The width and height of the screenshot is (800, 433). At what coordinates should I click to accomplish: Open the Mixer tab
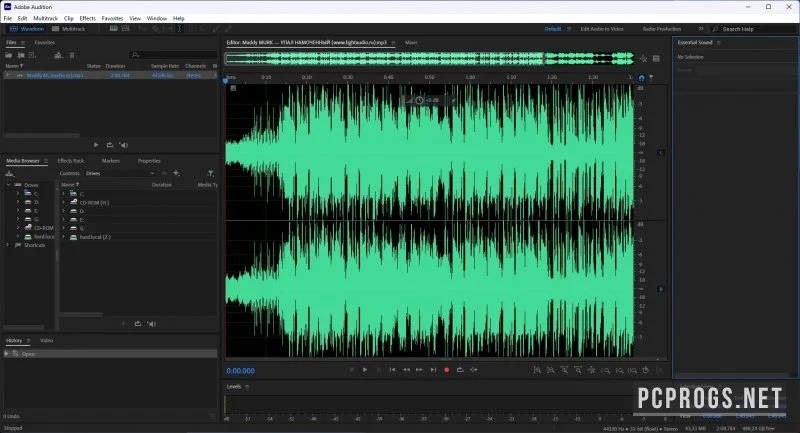tap(411, 43)
